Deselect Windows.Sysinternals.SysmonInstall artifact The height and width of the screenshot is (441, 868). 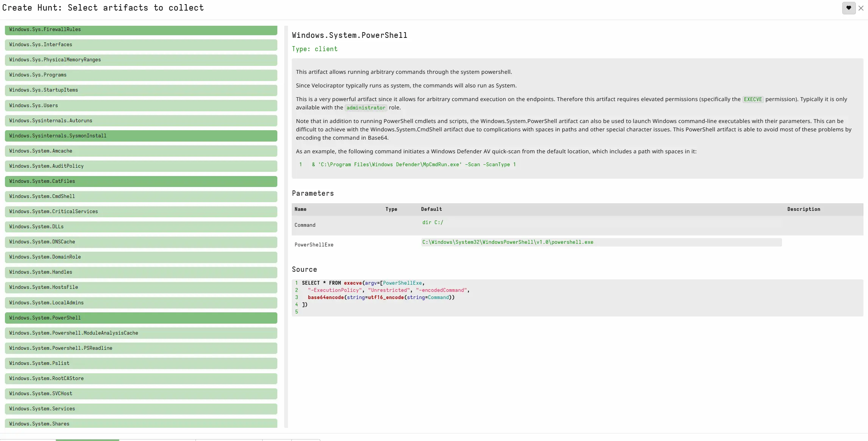point(141,136)
